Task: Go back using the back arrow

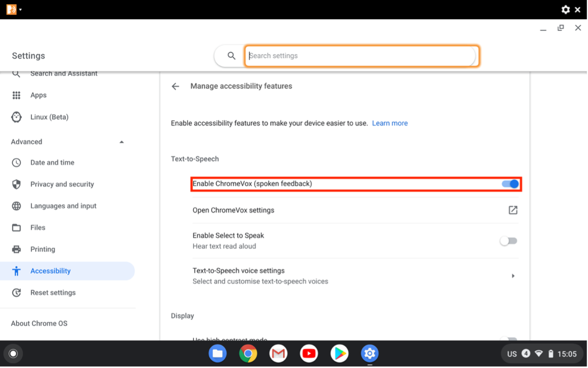Action: pos(175,86)
